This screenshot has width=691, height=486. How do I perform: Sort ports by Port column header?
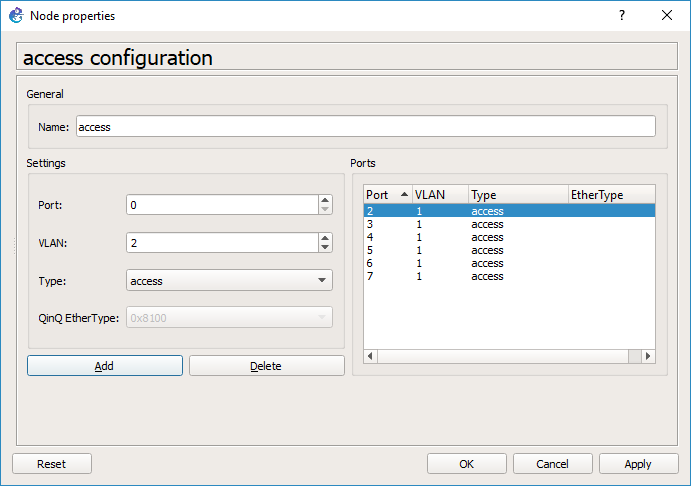coord(386,194)
